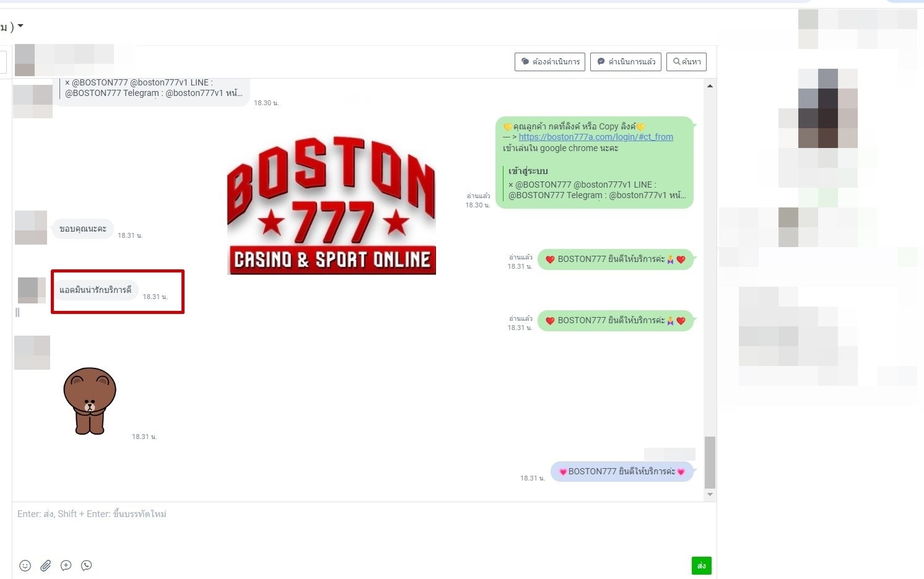Image resolution: width=924 pixels, height=579 pixels.
Task: Open the emoji sticker picker
Action: (25, 565)
